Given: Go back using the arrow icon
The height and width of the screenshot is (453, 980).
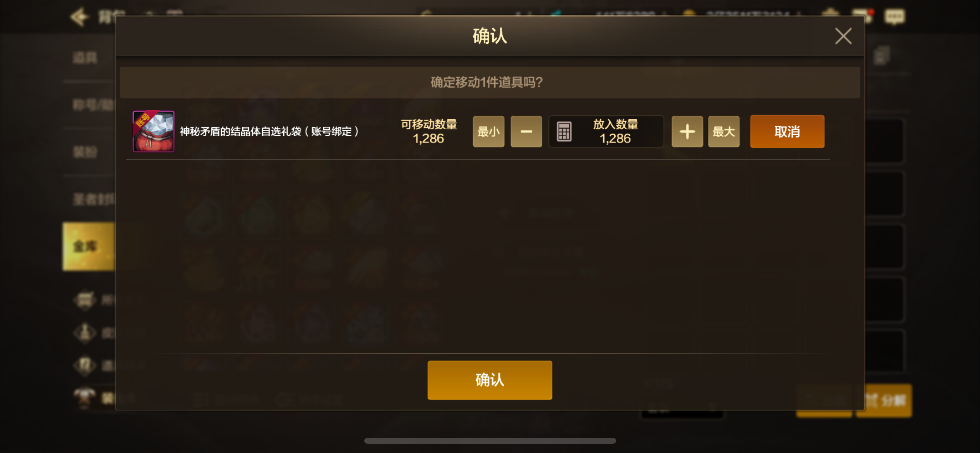Looking at the screenshot, I should tap(79, 16).
